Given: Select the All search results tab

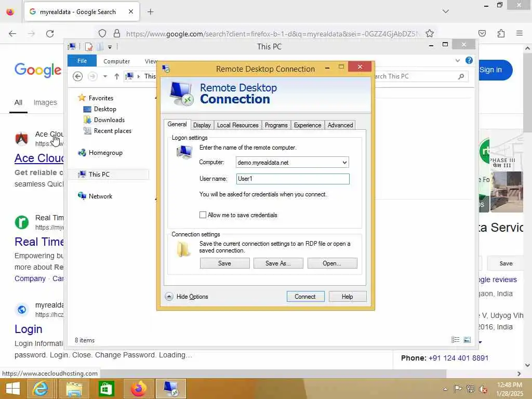Looking at the screenshot, I should click(18, 102).
